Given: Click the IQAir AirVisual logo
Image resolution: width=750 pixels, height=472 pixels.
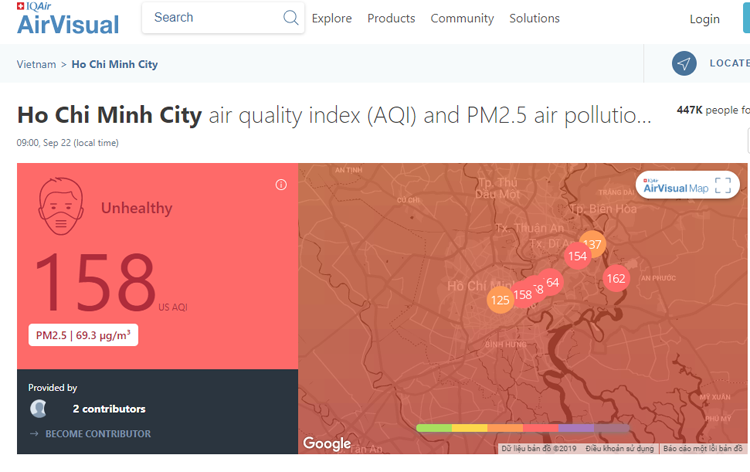Looking at the screenshot, I should 68,19.
